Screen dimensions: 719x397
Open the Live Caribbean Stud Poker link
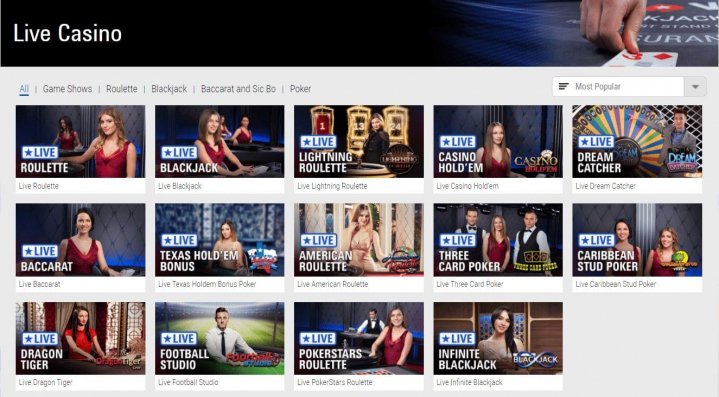(615, 284)
